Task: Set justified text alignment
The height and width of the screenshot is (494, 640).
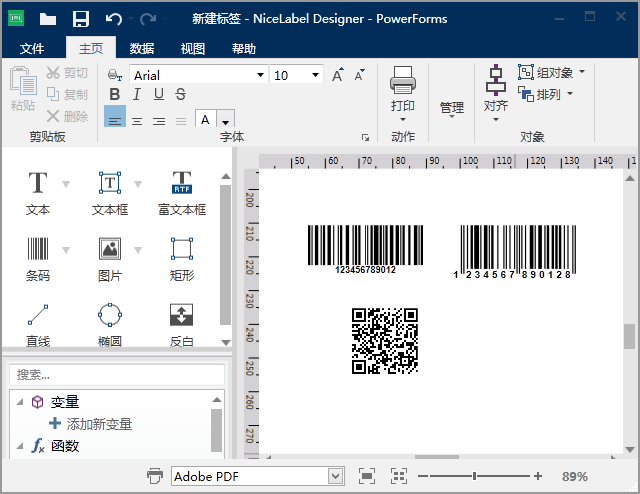Action: point(181,121)
